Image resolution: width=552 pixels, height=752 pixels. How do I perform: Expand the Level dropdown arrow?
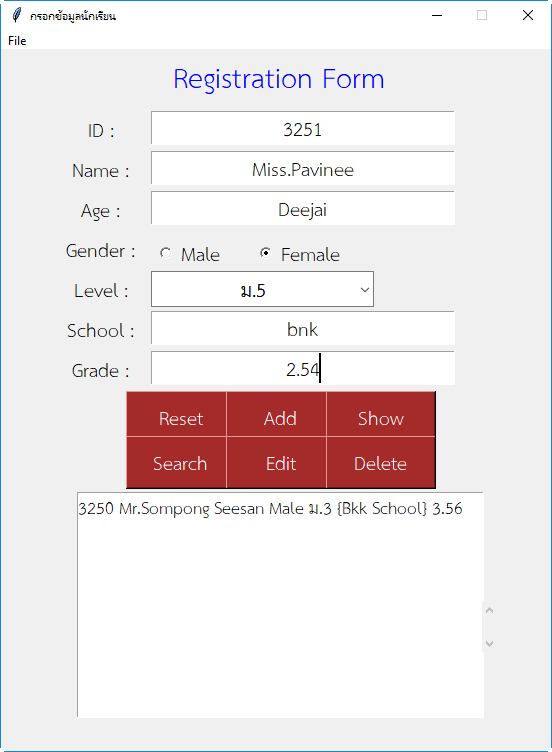[x=365, y=290]
